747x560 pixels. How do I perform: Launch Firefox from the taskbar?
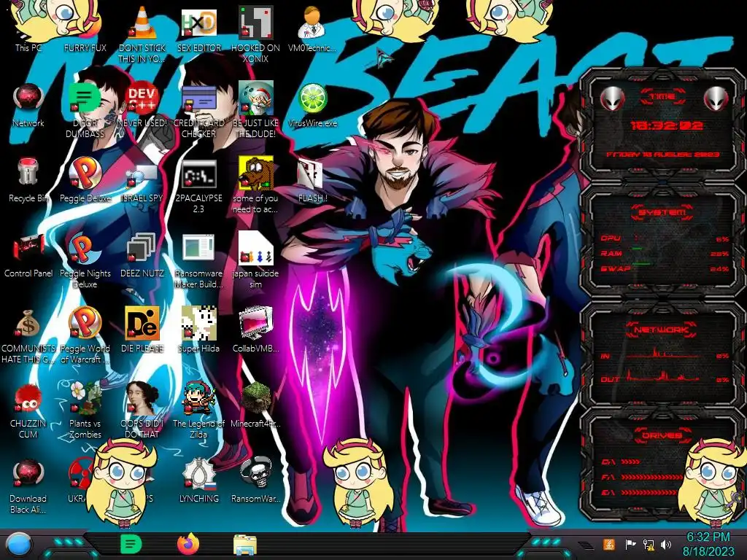[x=188, y=544]
